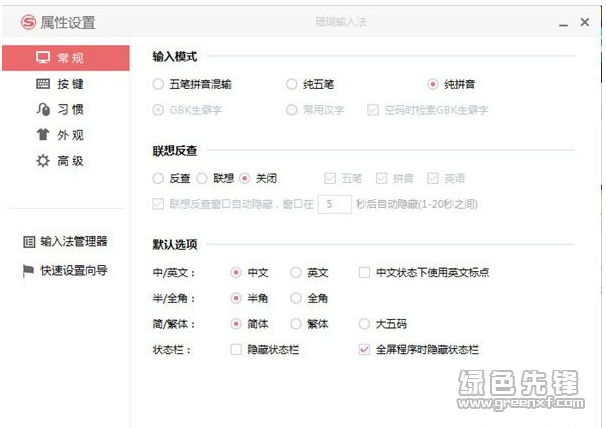Select 五笔拼音混输 input mode

pos(158,84)
